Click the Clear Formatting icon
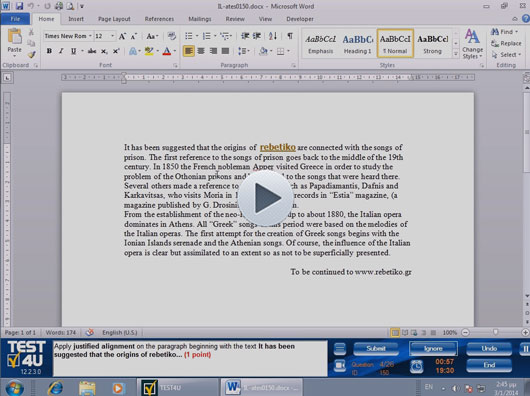530x396 pixels. point(172,36)
